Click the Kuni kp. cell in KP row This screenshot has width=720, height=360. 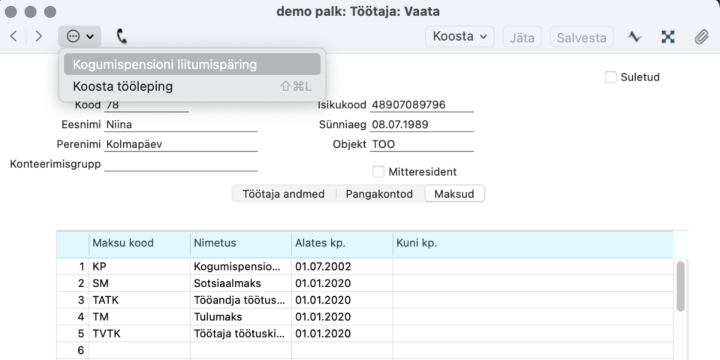[533, 267]
